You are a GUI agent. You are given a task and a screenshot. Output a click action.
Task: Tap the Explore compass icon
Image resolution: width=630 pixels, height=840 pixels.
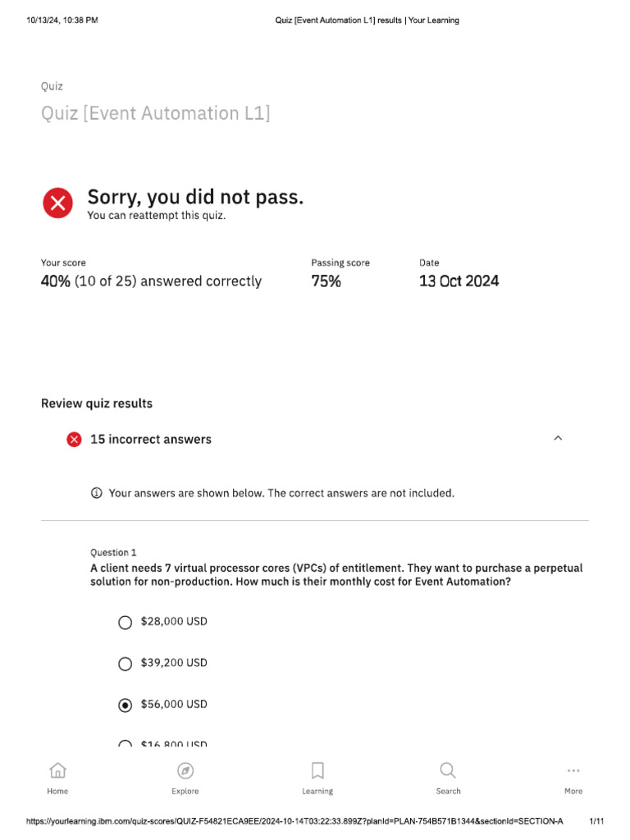pos(185,770)
